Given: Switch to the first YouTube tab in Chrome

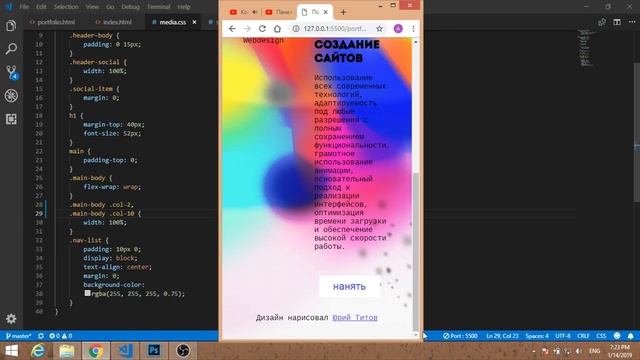Looking at the screenshot, I should (x=243, y=12).
